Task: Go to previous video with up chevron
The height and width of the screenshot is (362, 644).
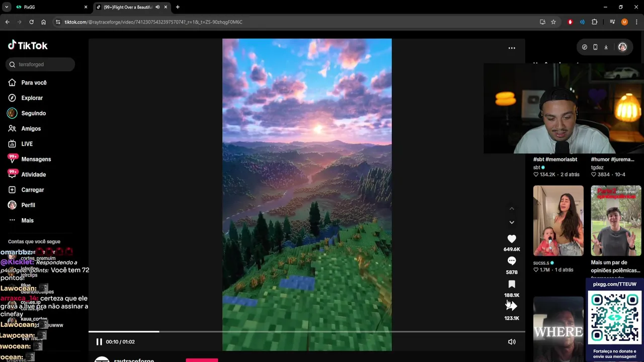Action: (x=512, y=209)
